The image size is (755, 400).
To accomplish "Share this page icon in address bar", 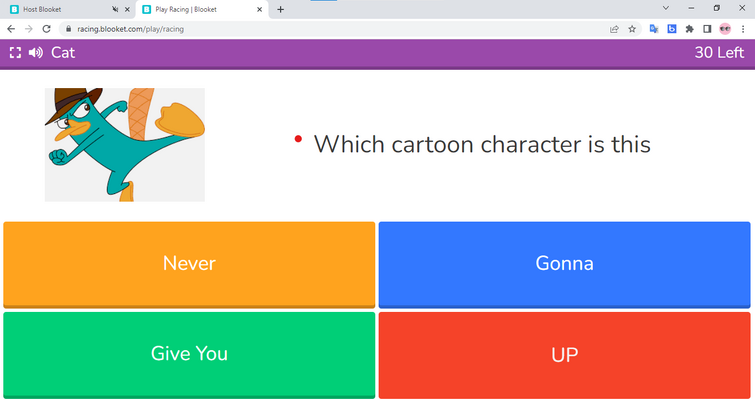I will 614,29.
